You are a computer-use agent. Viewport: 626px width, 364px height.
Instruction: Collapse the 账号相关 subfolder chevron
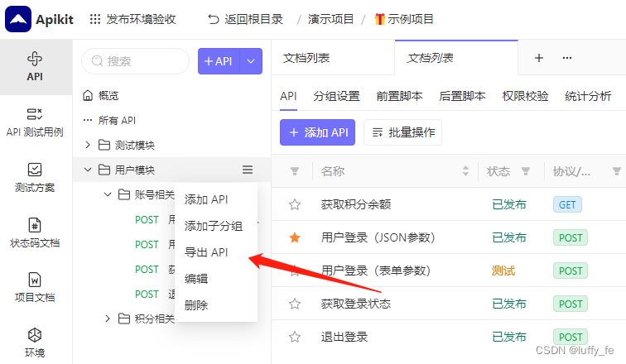pyautogui.click(x=108, y=194)
